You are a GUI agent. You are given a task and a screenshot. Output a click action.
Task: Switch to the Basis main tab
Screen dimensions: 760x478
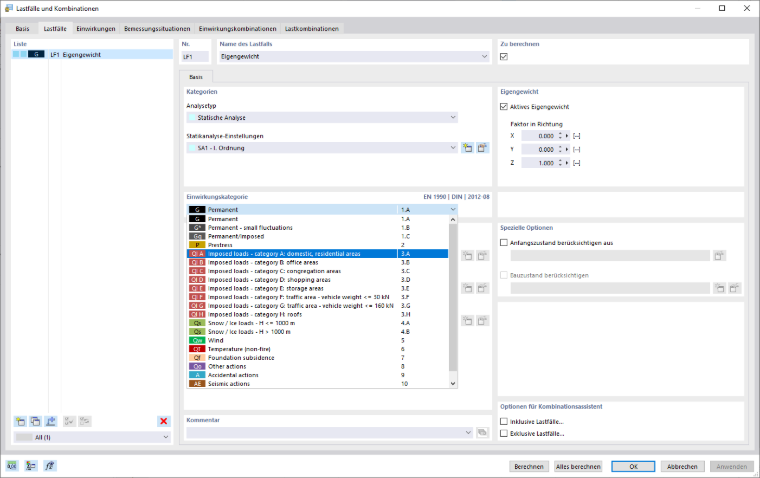22,29
